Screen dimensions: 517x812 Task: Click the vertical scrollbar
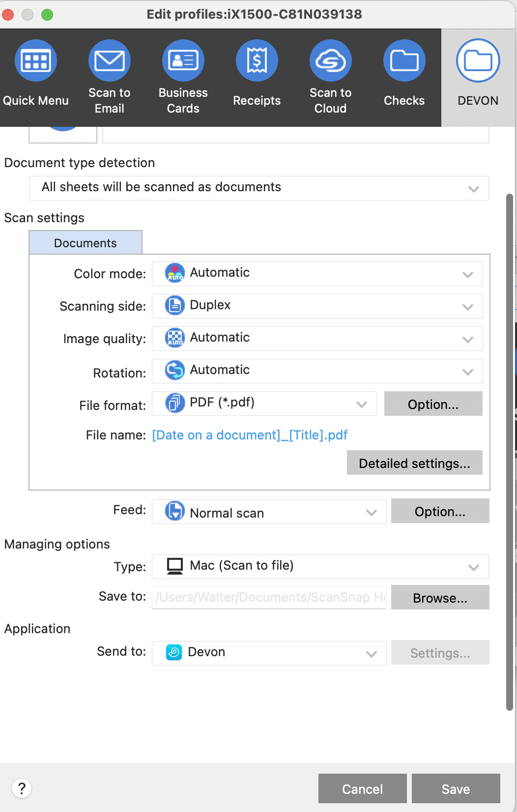click(x=510, y=452)
